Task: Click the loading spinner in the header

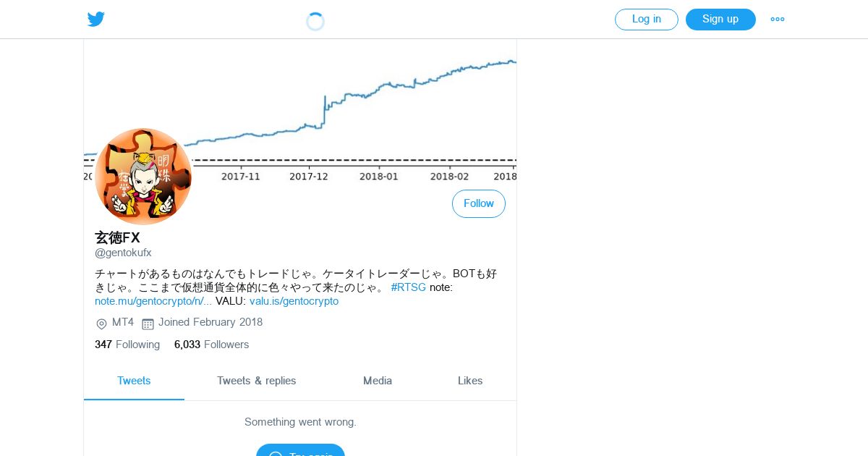Action: click(315, 22)
